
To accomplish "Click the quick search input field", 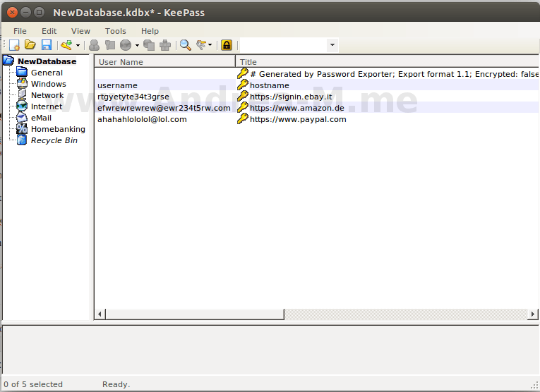I will [283, 45].
